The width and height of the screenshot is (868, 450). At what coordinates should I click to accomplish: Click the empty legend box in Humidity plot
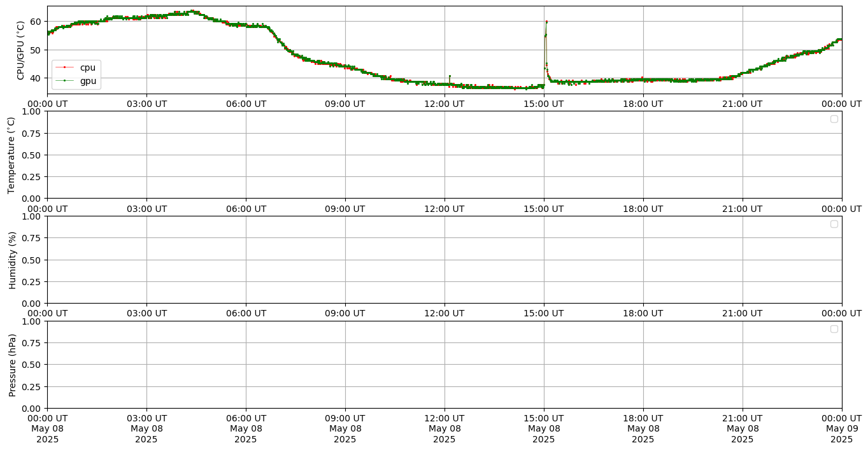(x=834, y=224)
